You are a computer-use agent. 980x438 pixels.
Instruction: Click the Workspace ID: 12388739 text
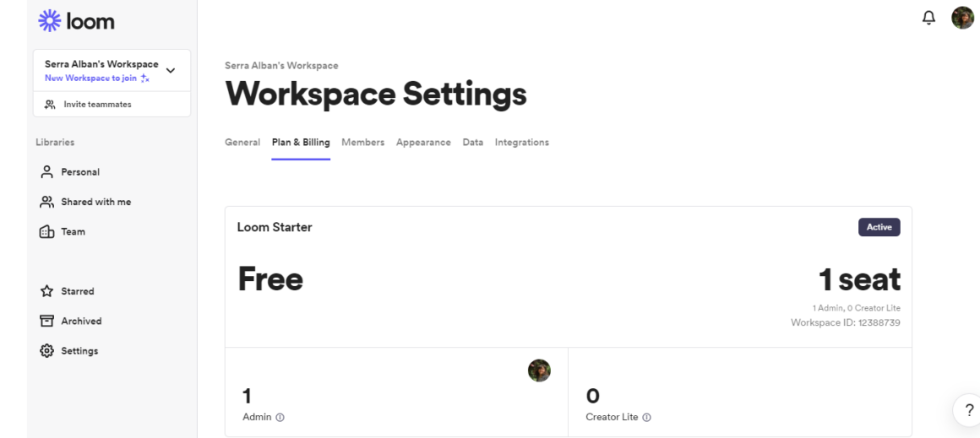click(x=846, y=322)
